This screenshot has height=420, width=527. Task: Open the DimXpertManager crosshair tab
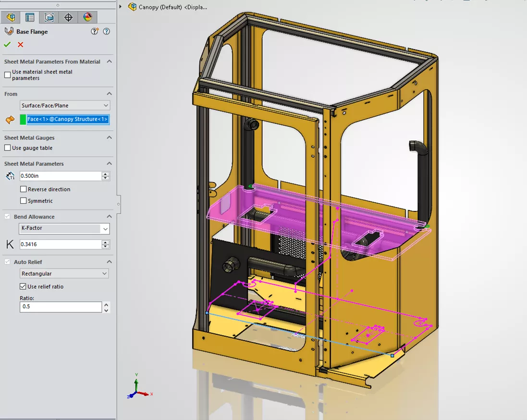click(68, 18)
